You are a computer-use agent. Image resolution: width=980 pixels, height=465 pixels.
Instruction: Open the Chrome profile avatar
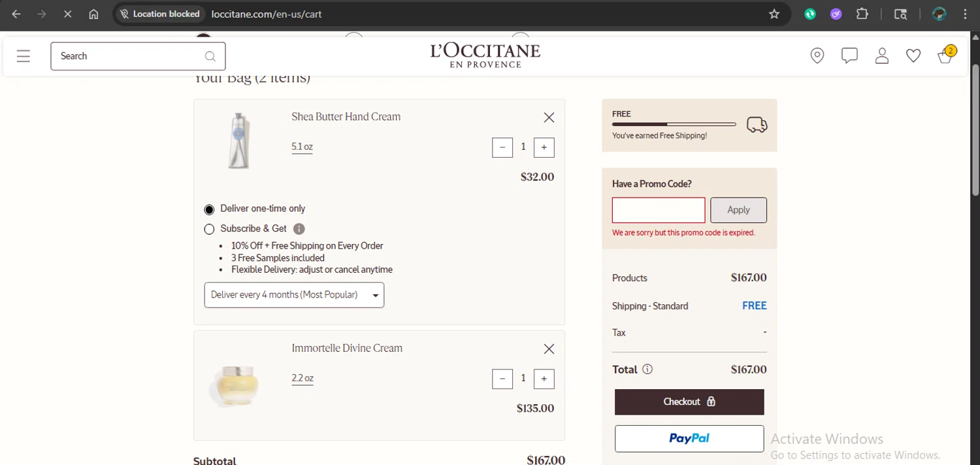pyautogui.click(x=939, y=14)
